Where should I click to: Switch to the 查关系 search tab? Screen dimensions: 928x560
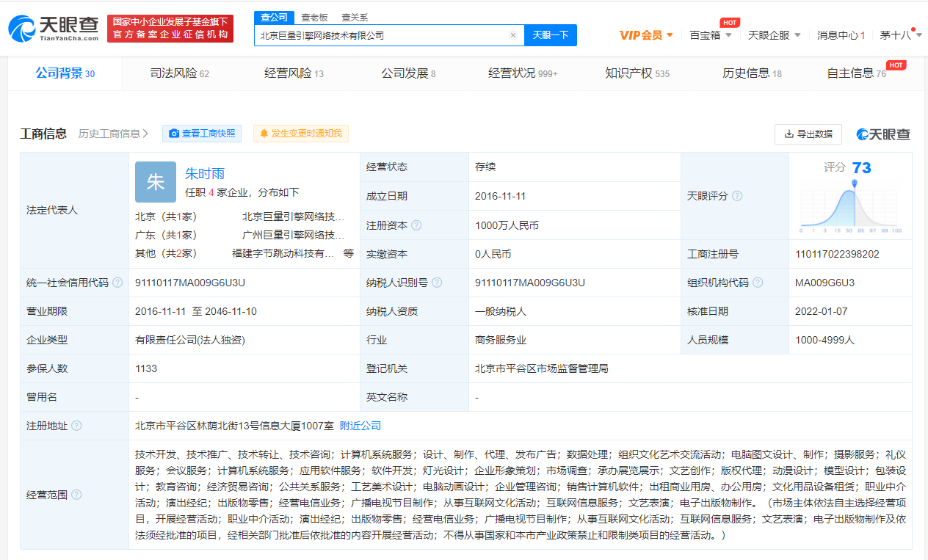pyautogui.click(x=355, y=17)
